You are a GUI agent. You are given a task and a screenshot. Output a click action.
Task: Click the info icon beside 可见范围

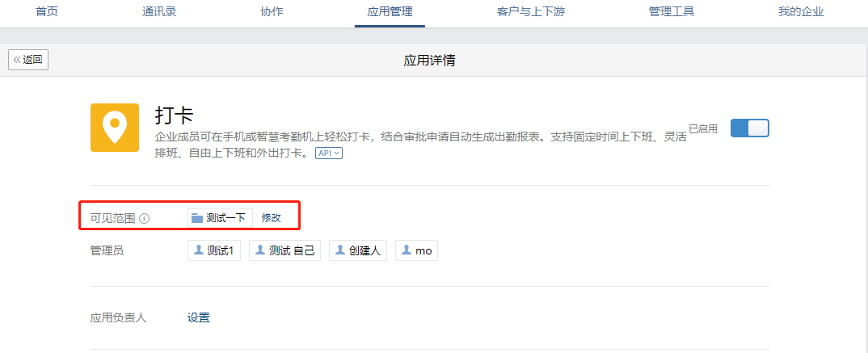coord(145,219)
